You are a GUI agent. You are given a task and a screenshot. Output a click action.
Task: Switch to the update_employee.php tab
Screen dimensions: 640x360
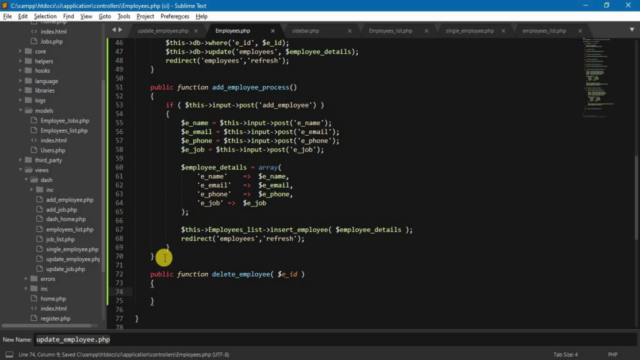pos(163,31)
